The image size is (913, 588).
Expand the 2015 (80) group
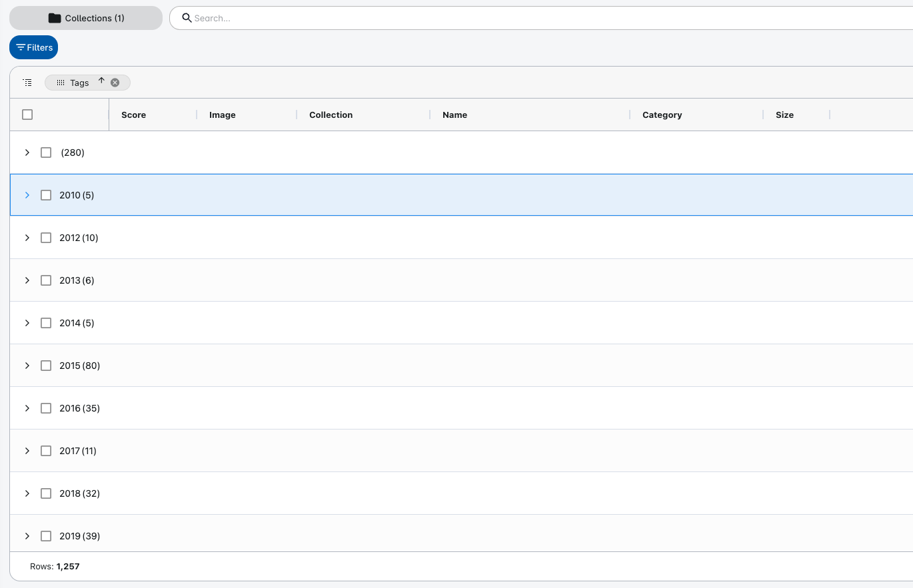pos(27,366)
